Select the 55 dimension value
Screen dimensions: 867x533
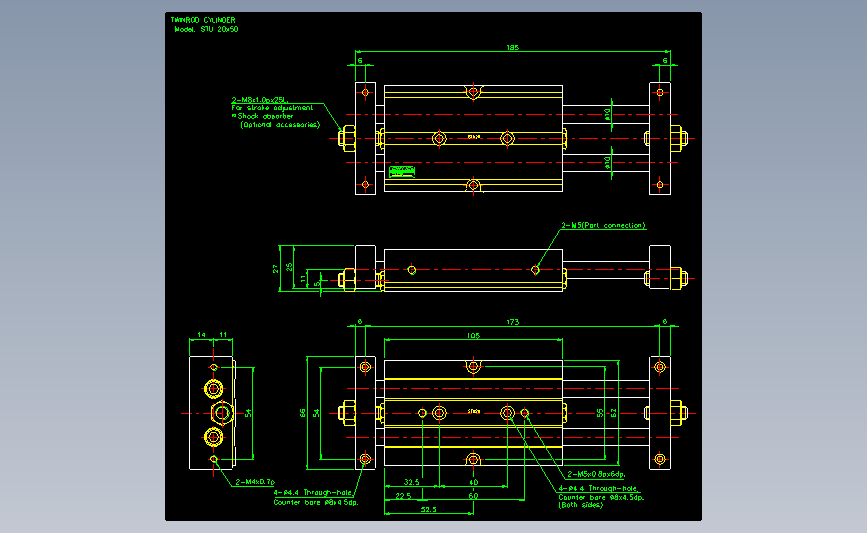600,413
